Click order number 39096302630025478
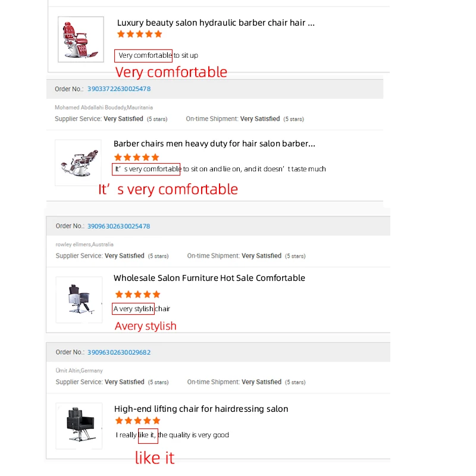 click(x=118, y=226)
